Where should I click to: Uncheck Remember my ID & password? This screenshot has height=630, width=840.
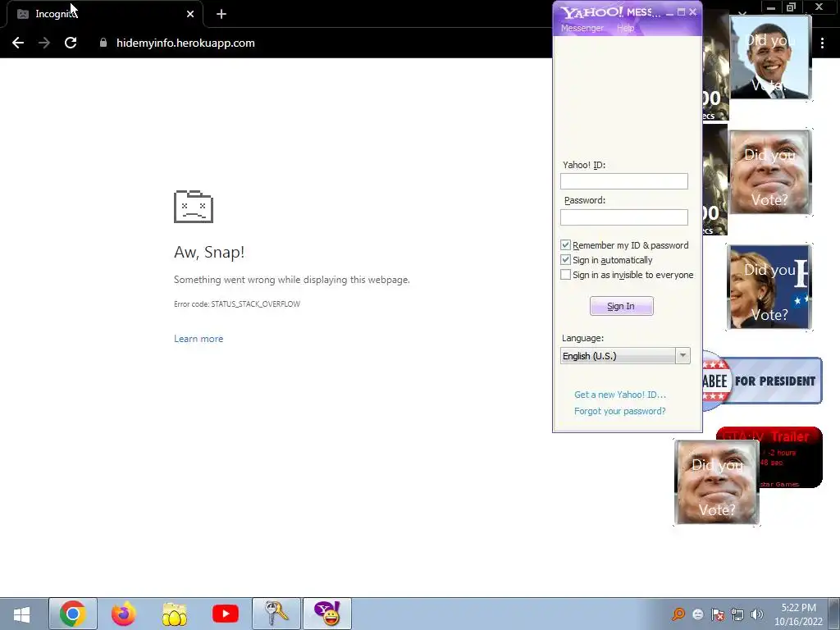point(565,244)
